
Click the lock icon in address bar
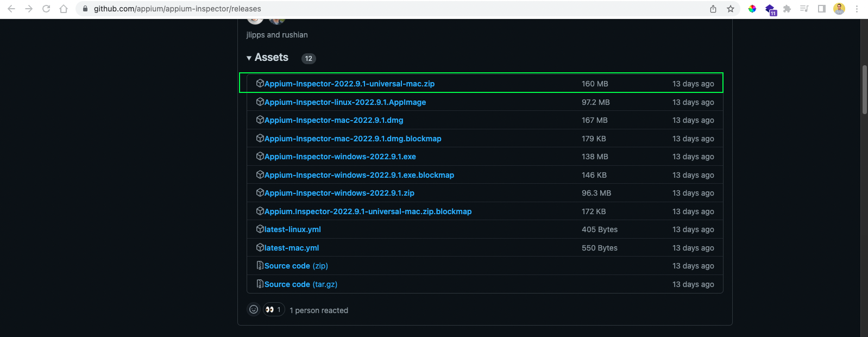point(85,9)
